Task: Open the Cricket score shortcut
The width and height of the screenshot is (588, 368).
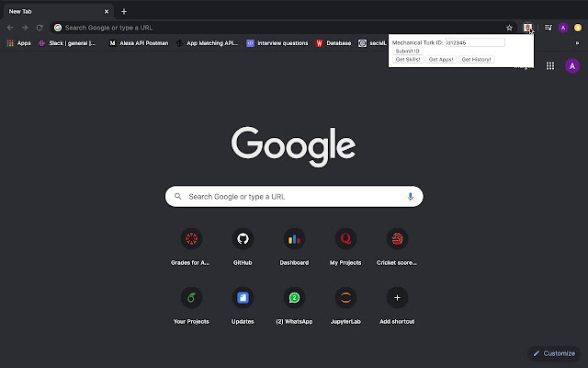Action: click(x=397, y=247)
